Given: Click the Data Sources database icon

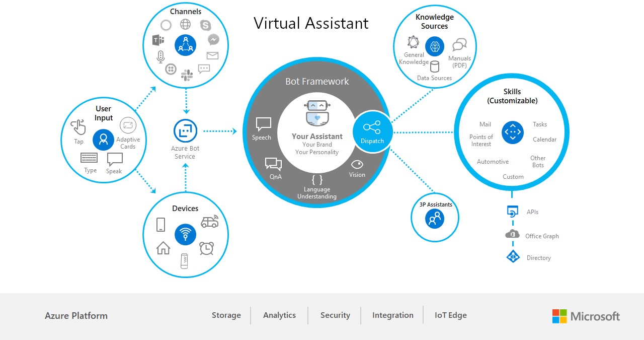Looking at the screenshot, I should 434,66.
